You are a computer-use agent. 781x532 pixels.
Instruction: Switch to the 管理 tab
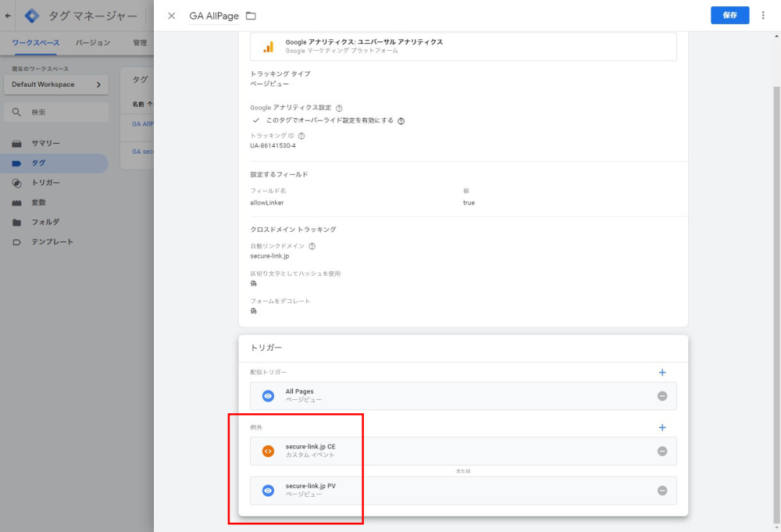[140, 43]
